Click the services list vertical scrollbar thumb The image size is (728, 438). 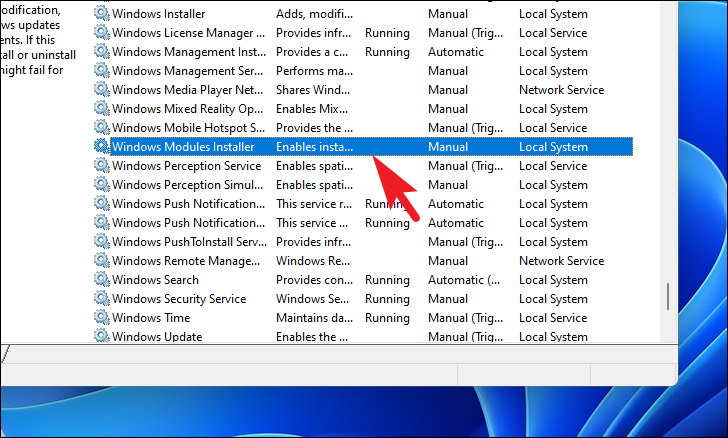tap(668, 296)
